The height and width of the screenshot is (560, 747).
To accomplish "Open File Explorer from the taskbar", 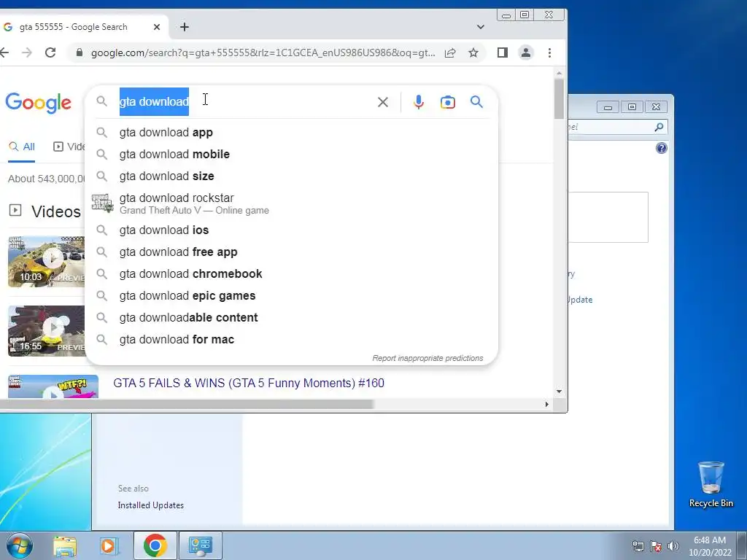I will tap(65, 545).
